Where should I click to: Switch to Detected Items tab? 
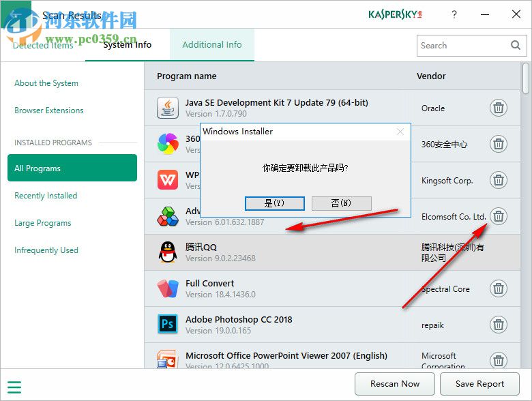tap(43, 45)
